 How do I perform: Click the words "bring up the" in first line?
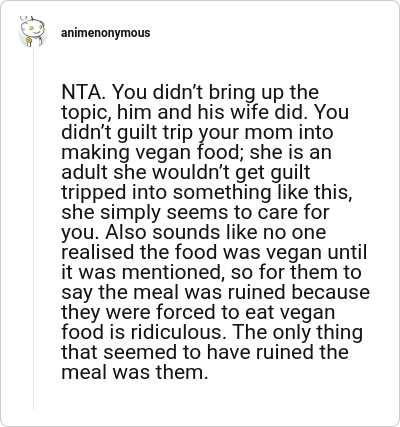pyautogui.click(x=263, y=92)
